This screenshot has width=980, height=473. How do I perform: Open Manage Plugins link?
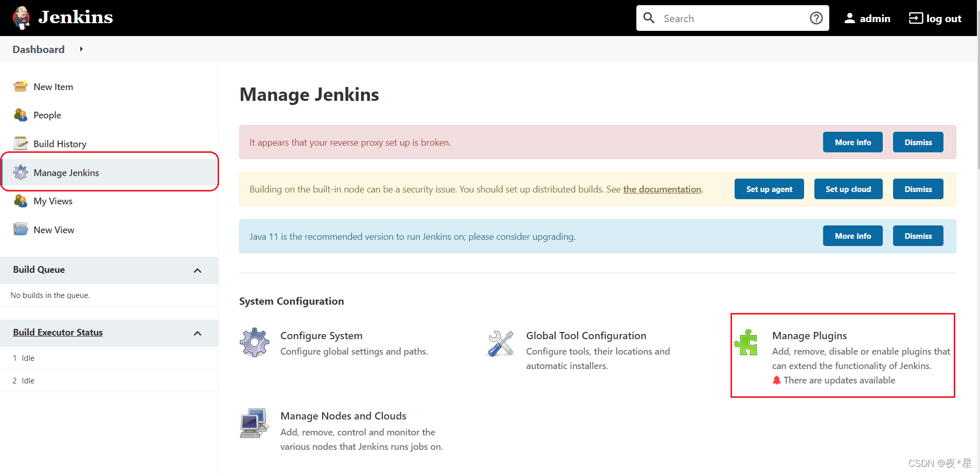click(x=809, y=336)
